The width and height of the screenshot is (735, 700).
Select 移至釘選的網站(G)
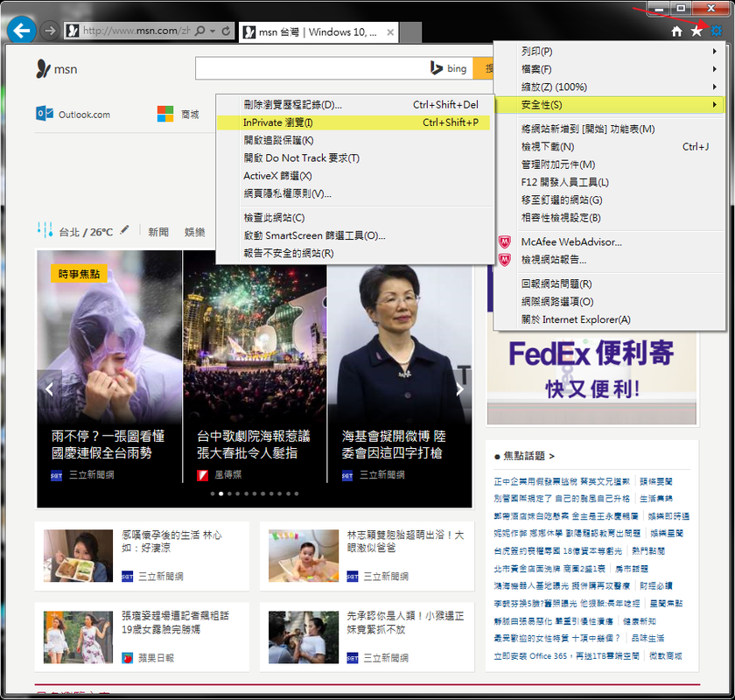[x=609, y=200]
